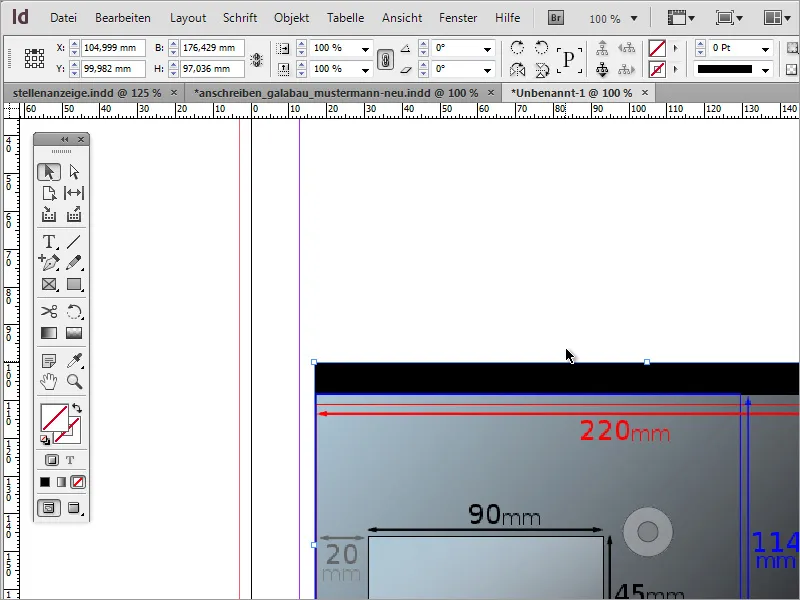This screenshot has width=800, height=600.
Task: Rotate 90° counter-clockwise icon in control bar
Action: pyautogui.click(x=541, y=48)
